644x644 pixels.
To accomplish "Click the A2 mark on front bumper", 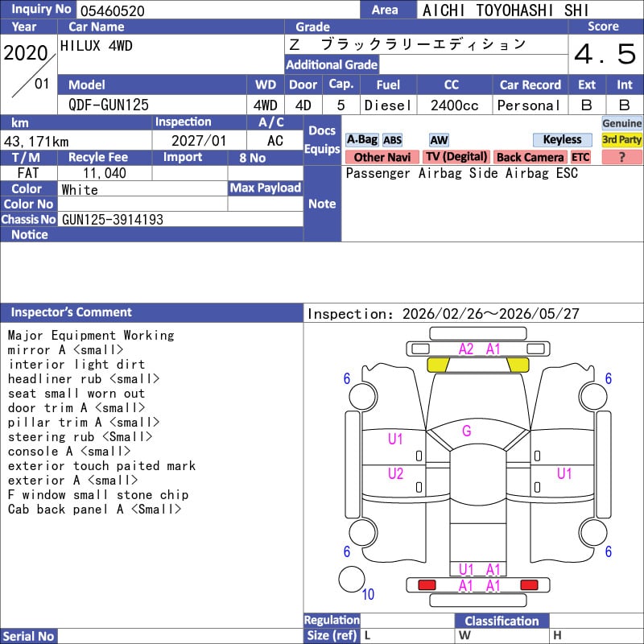I will click(466, 349).
